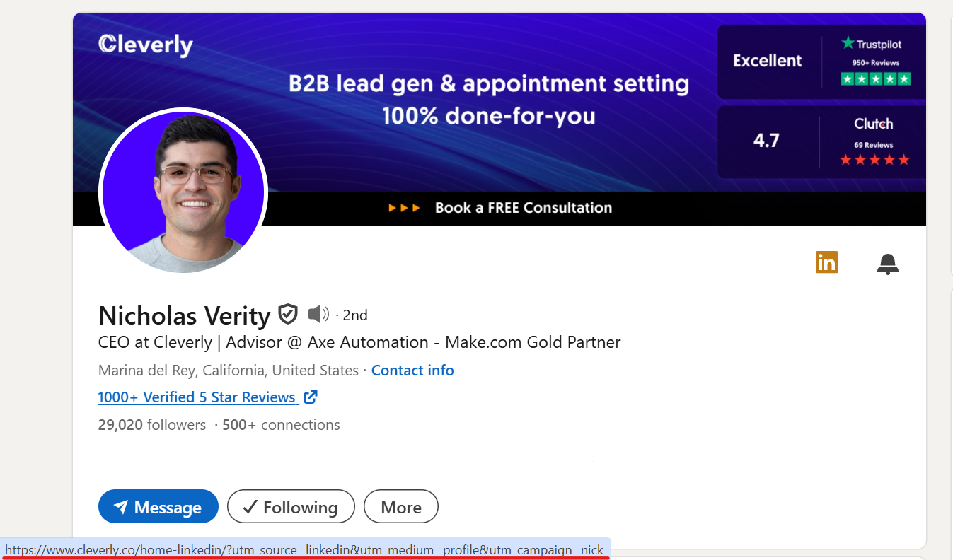Toggle the notification bell for this profile

click(887, 263)
